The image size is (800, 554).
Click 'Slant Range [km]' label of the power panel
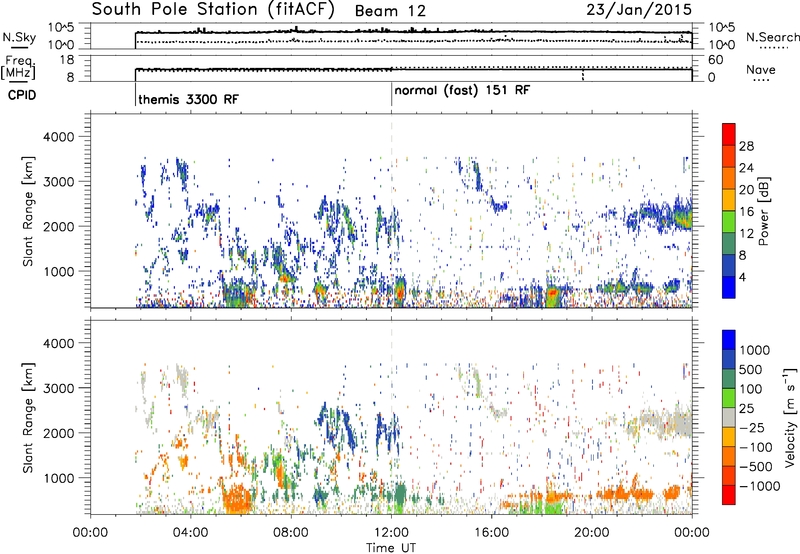[x=28, y=211]
